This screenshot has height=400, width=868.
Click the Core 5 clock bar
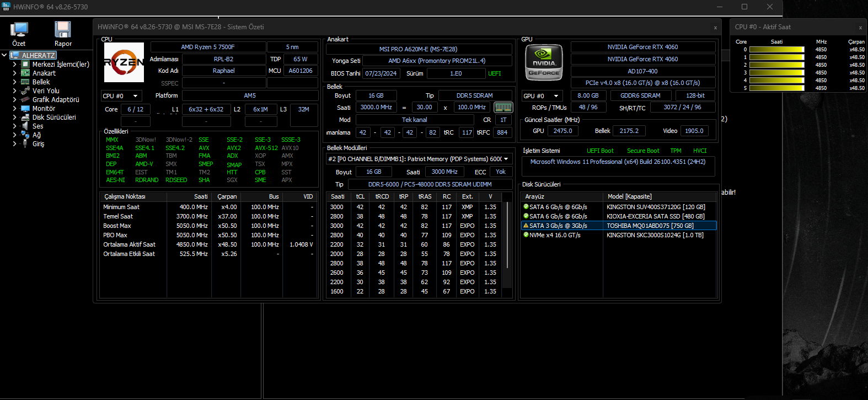[776, 88]
